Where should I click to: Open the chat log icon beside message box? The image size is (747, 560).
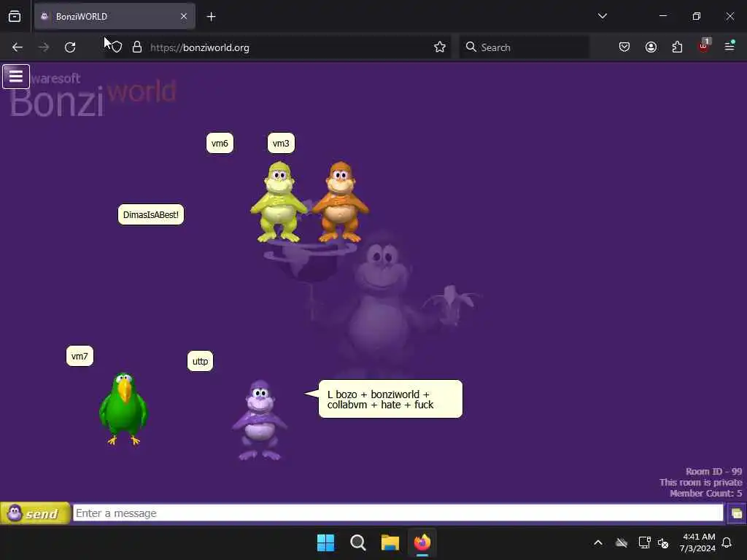(737, 513)
